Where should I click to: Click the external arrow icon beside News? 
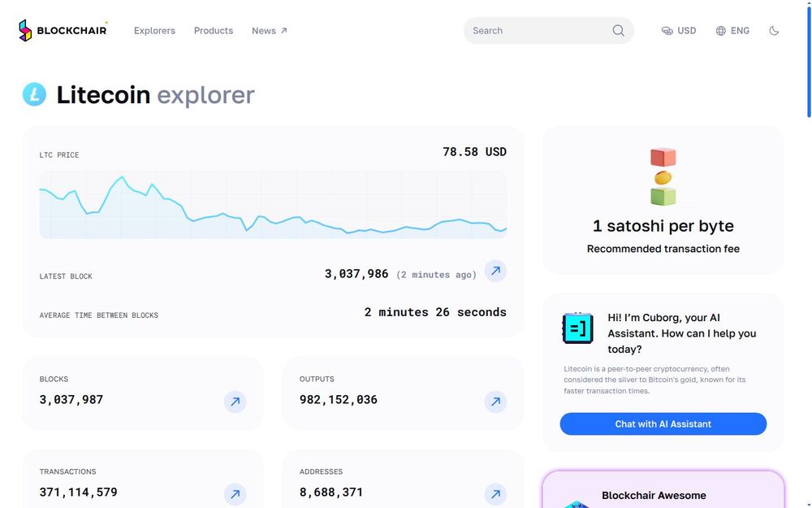(283, 31)
